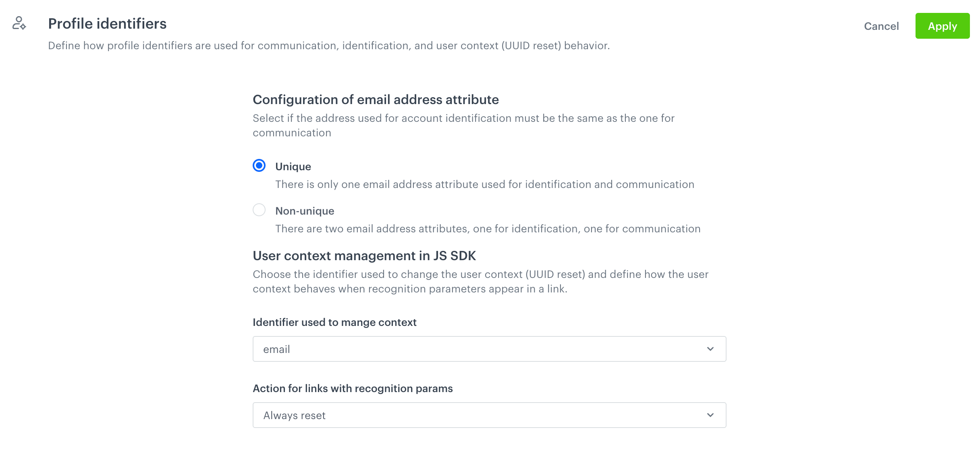Click the Identifier used to mange context label
The height and width of the screenshot is (455, 980).
[x=334, y=322]
